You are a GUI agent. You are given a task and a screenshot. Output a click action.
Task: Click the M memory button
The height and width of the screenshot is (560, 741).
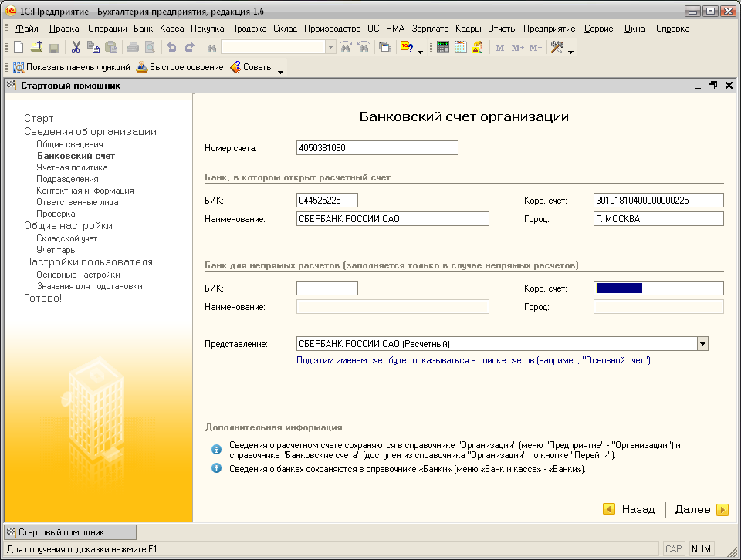point(500,48)
